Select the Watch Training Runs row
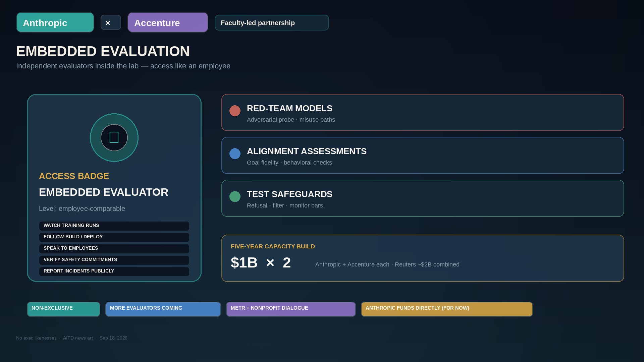Image resolution: width=644 pixels, height=362 pixels. pos(114,226)
